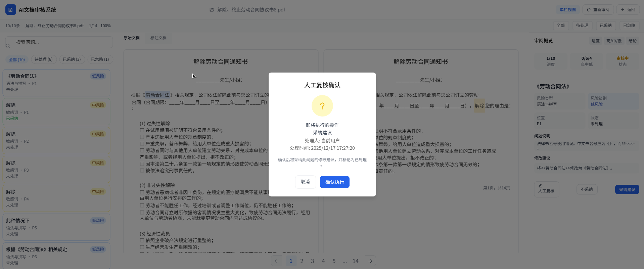
Task: Click 1/10 进度 stat
Action: 551,61
